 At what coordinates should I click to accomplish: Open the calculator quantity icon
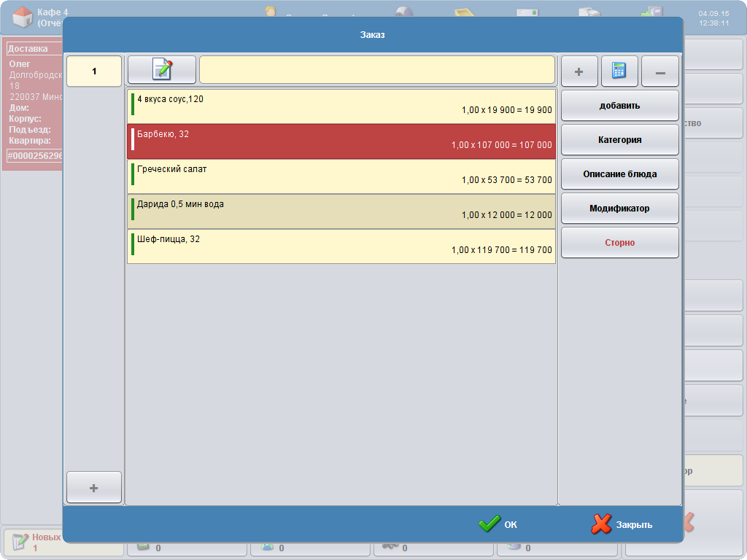coord(619,71)
